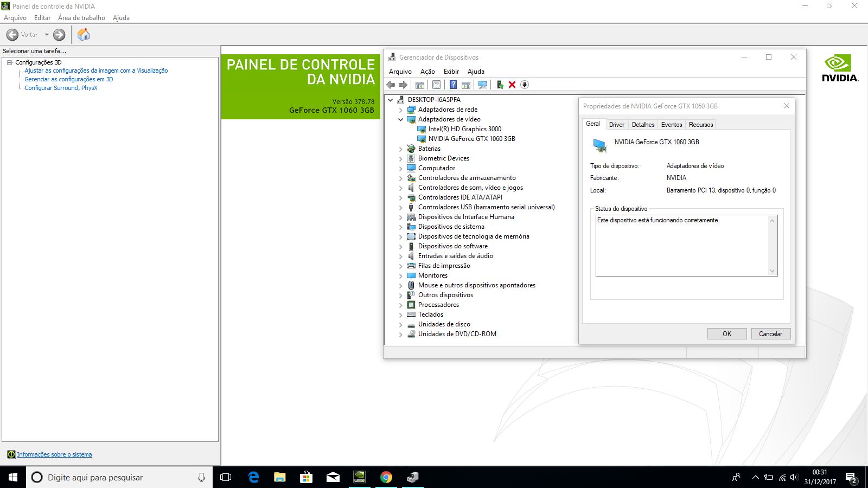The image size is (868, 488).
Task: Open Editar menu in NVIDIA panel
Action: pyautogui.click(x=42, y=18)
